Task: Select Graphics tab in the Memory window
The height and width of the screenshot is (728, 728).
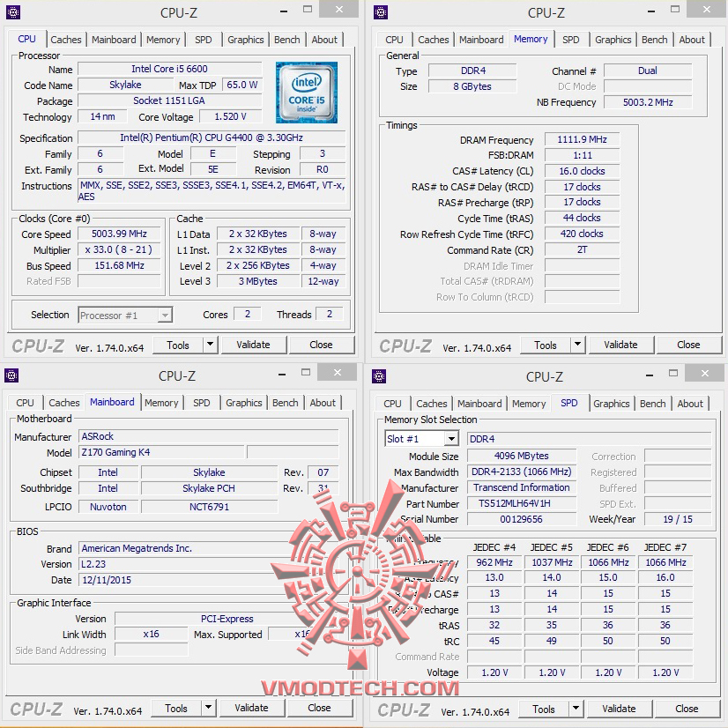Action: coord(613,40)
